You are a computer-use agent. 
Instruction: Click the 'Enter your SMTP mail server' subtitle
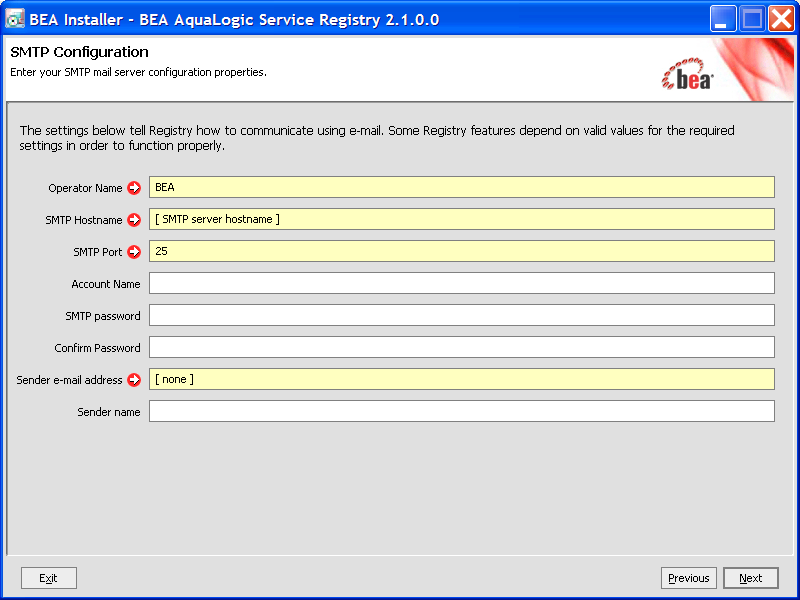[138, 72]
